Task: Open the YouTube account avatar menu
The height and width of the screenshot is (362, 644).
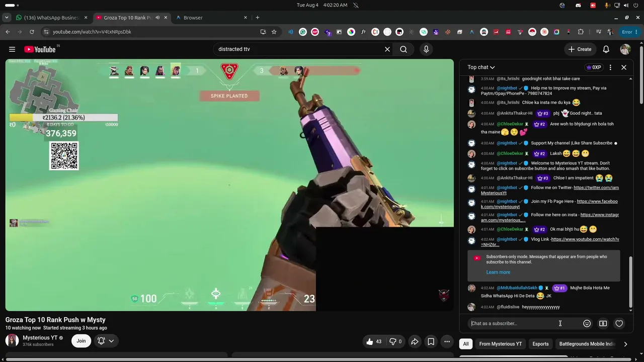Action: [625, 49]
